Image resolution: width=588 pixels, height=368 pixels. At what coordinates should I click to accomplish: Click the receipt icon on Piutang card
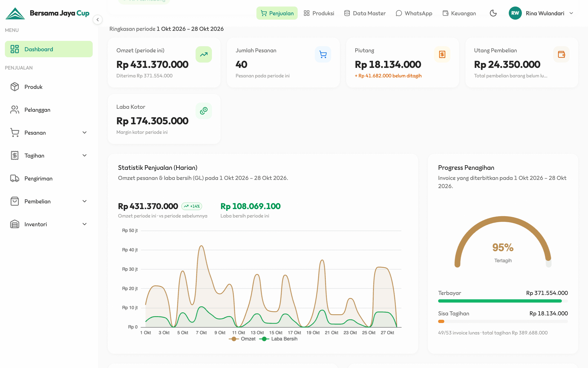442,54
